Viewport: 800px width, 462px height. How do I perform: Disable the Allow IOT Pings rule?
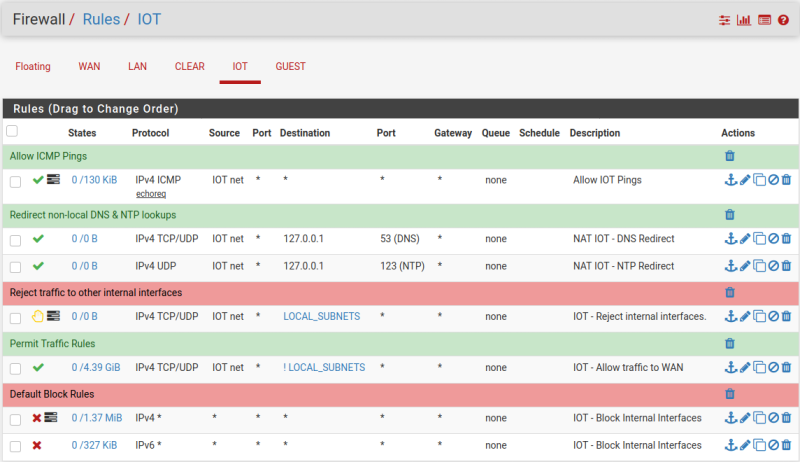[773, 180]
